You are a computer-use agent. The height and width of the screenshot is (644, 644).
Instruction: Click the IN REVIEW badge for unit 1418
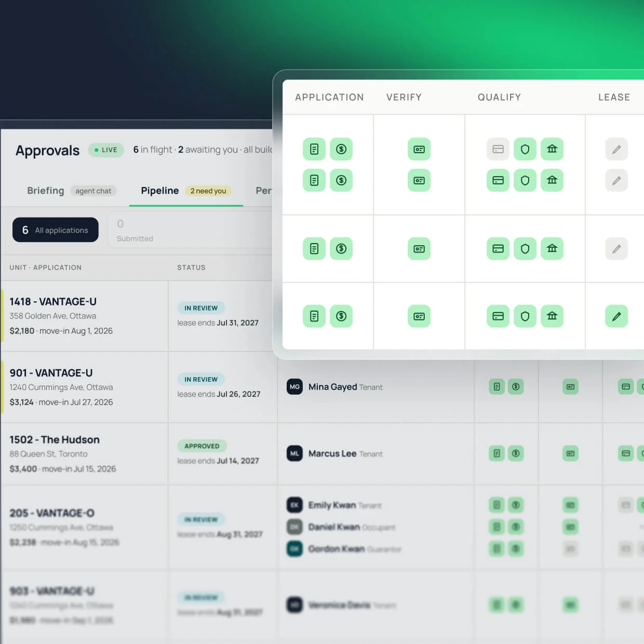click(x=201, y=308)
